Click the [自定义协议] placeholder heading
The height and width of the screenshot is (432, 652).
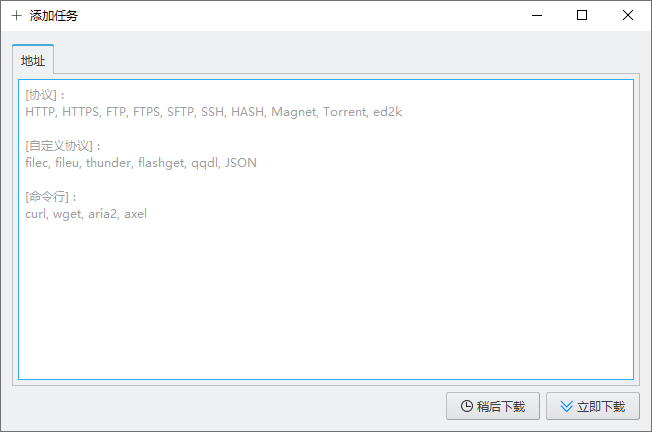[63, 146]
